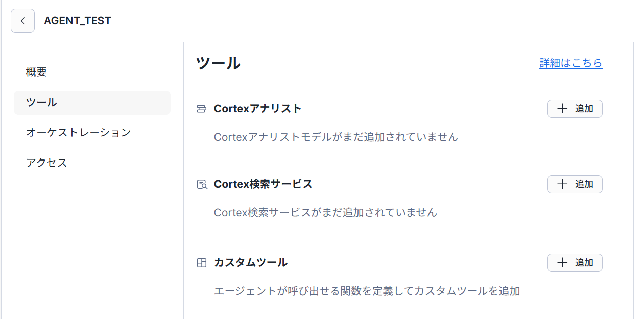Click the カスタムツール grid icon
644x319 pixels.
click(x=202, y=263)
